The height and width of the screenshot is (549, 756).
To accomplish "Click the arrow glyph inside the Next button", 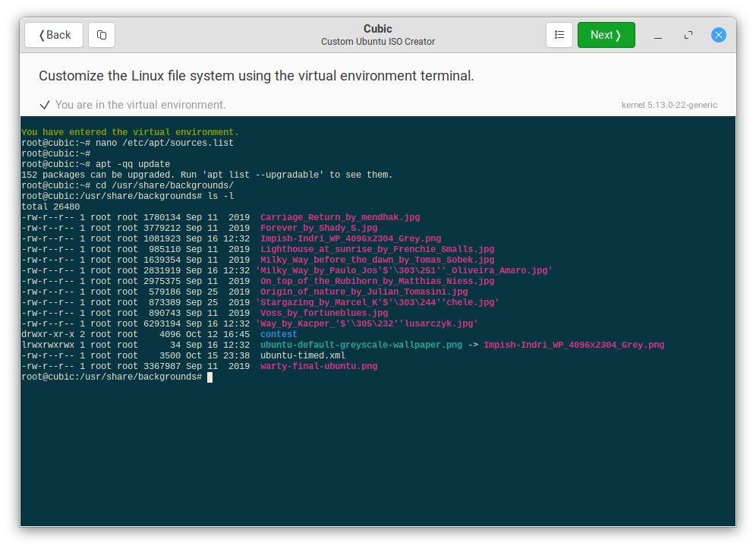I will point(619,35).
